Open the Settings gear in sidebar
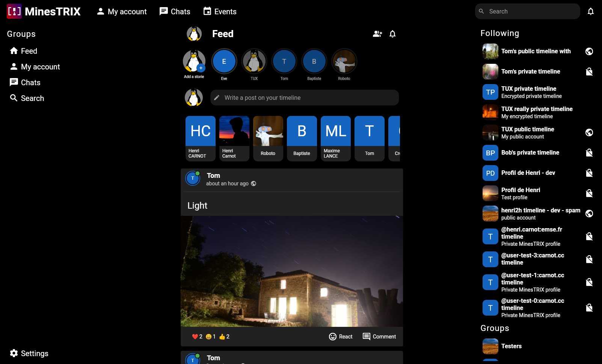Screen dimensions: 602x364 14,353
